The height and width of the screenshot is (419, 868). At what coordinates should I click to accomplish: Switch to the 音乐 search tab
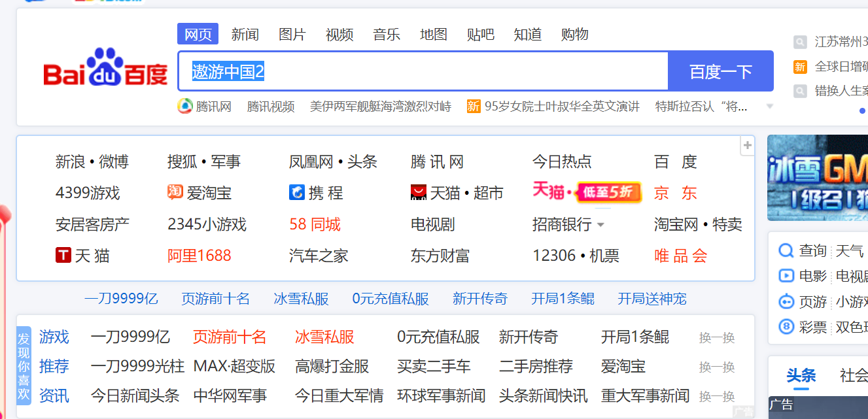[x=386, y=34]
